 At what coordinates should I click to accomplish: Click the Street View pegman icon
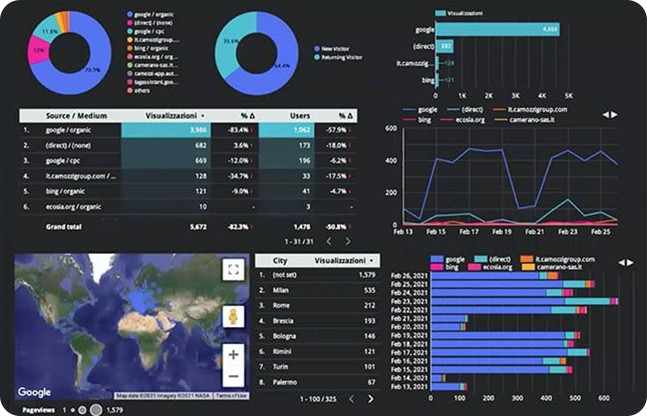click(232, 317)
